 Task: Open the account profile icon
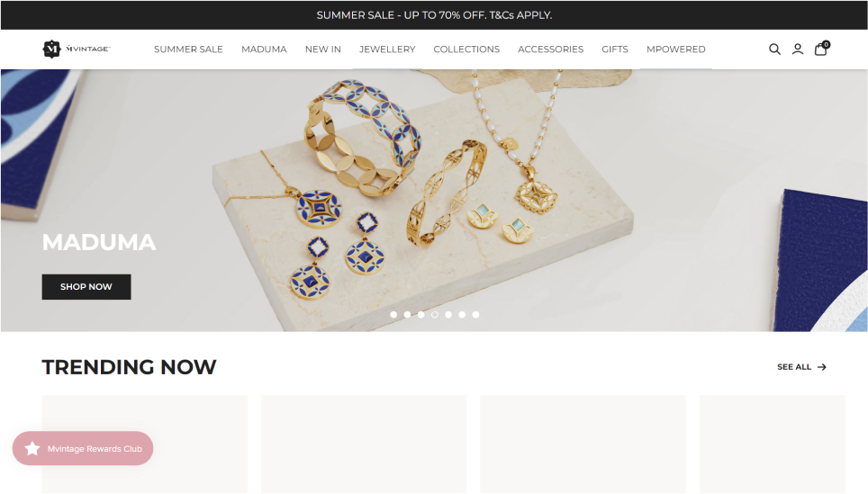[x=797, y=49]
